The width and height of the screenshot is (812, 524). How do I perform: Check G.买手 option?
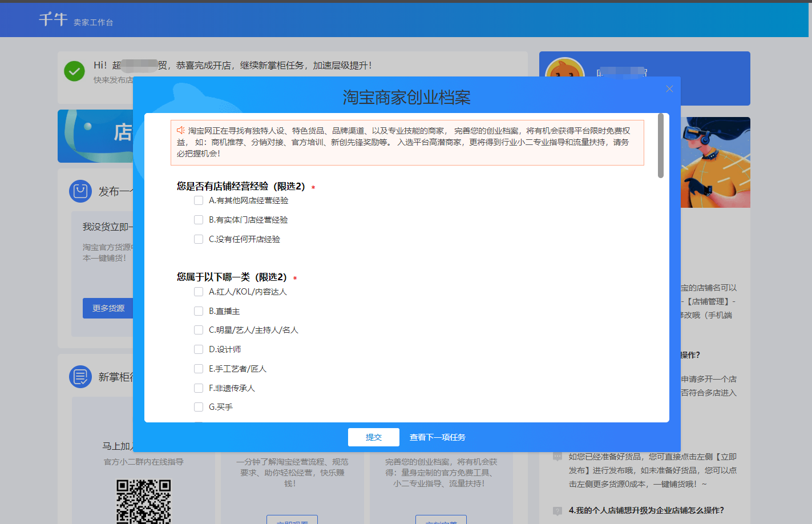pyautogui.click(x=199, y=407)
